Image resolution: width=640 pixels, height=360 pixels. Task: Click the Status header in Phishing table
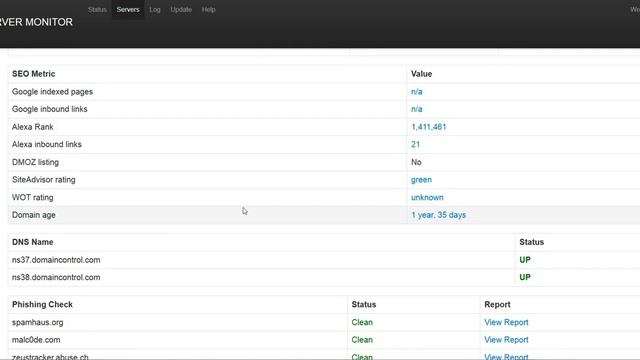pyautogui.click(x=364, y=304)
